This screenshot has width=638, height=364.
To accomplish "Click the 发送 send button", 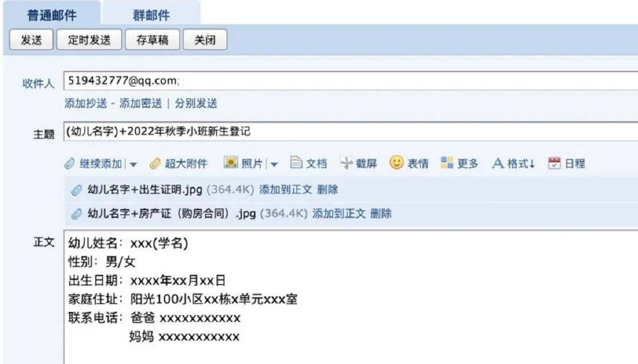I will (31, 39).
